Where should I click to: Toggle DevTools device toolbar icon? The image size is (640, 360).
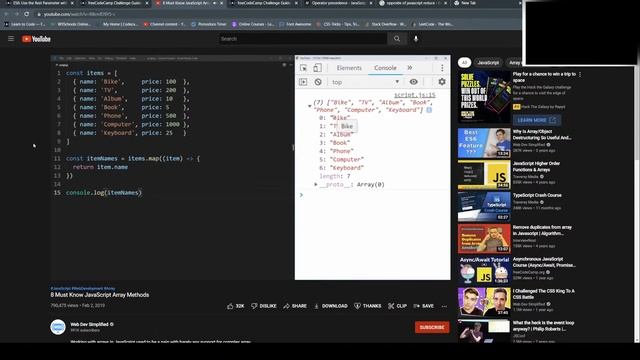pos(317,68)
